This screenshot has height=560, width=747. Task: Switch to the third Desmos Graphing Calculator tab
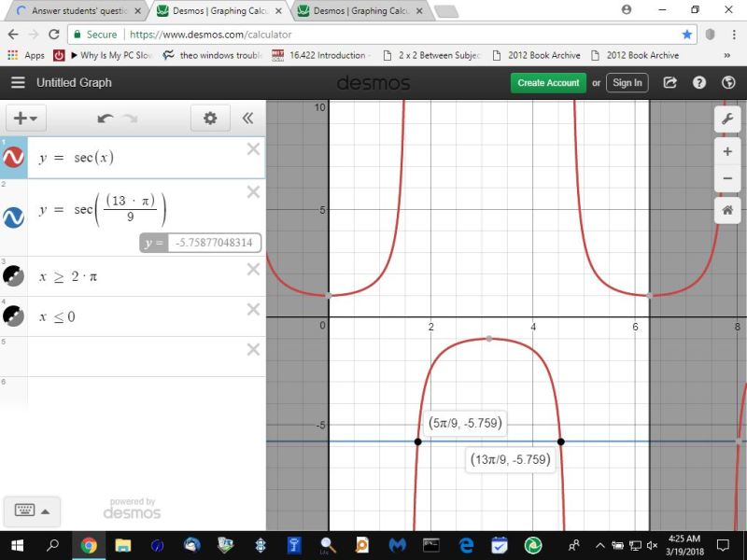click(x=360, y=10)
